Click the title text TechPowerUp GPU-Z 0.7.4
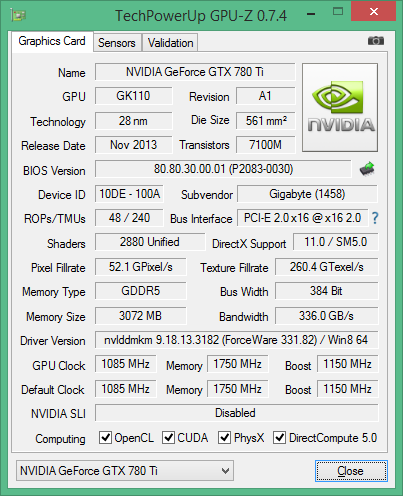403x496 pixels. 201,15
